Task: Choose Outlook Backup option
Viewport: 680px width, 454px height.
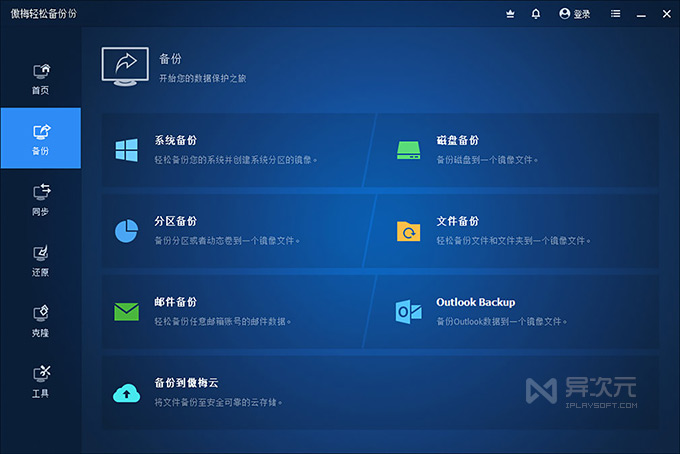Action: (x=511, y=312)
